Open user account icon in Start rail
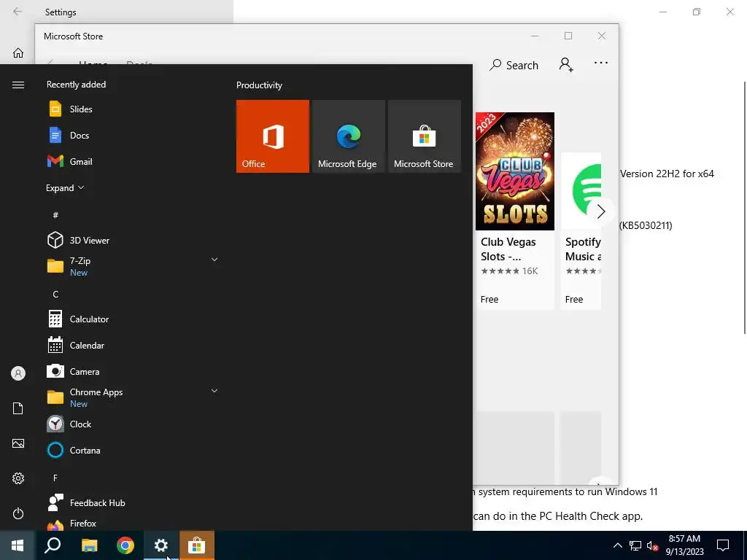 point(18,373)
